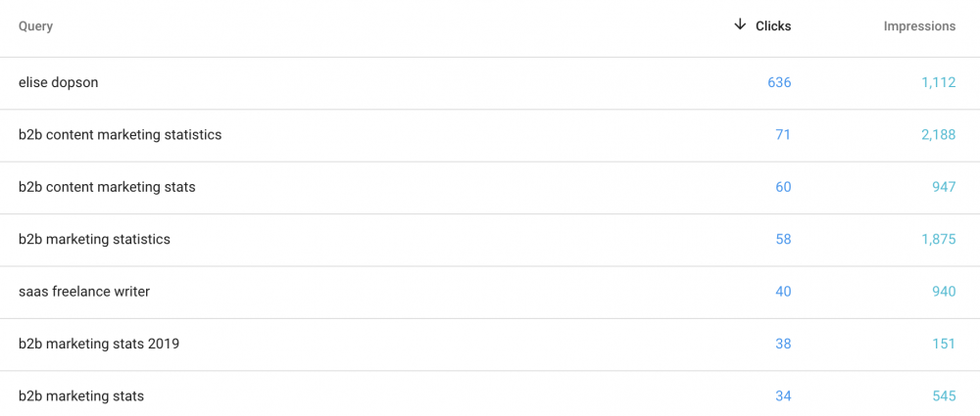Select 'b2b content marketing statistics' query

tap(120, 135)
